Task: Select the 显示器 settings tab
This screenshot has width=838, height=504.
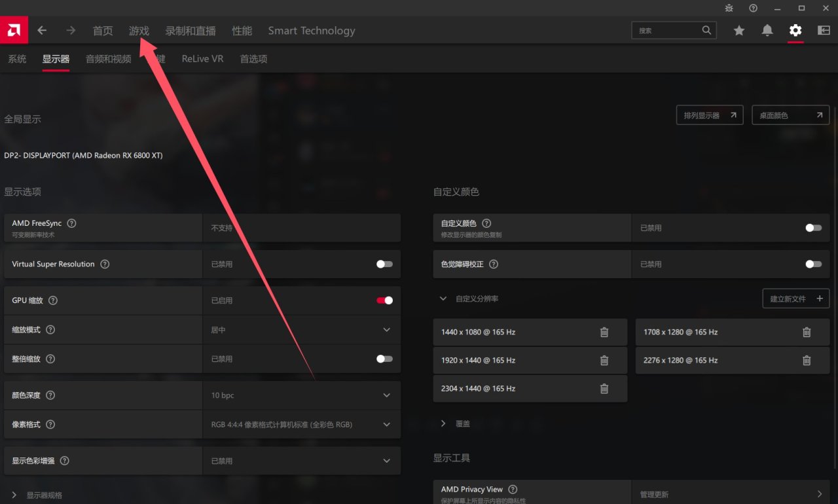Action: tap(56, 59)
